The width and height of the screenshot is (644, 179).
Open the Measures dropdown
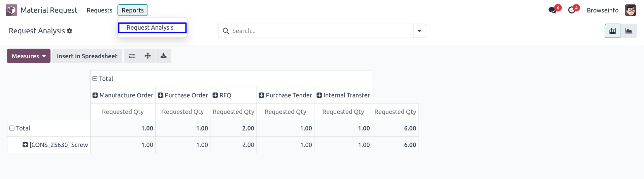tap(29, 56)
